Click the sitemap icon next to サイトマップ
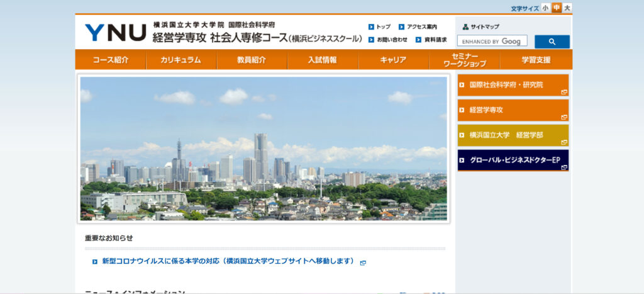The width and height of the screenshot is (644, 294). point(465,27)
